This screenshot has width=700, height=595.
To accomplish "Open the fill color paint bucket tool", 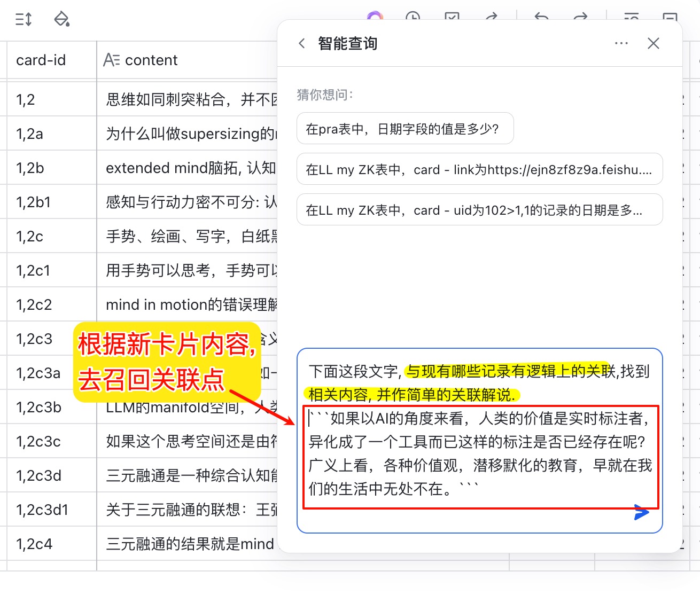I will [x=62, y=20].
